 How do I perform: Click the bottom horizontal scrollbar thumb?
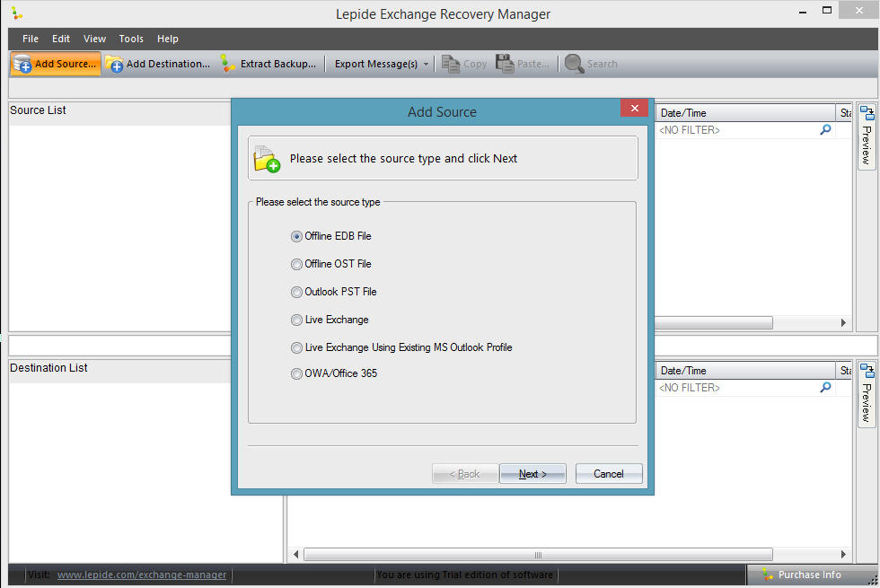coord(538,555)
